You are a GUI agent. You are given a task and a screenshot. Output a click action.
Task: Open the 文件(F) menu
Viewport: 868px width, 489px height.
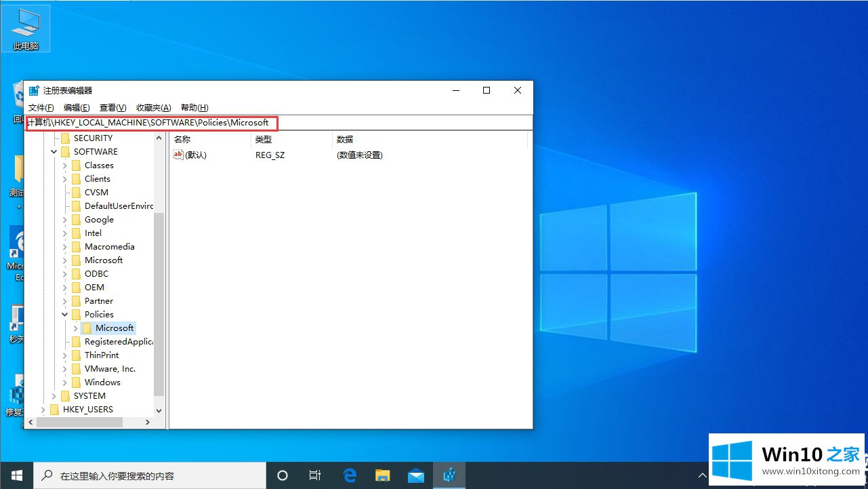point(41,108)
